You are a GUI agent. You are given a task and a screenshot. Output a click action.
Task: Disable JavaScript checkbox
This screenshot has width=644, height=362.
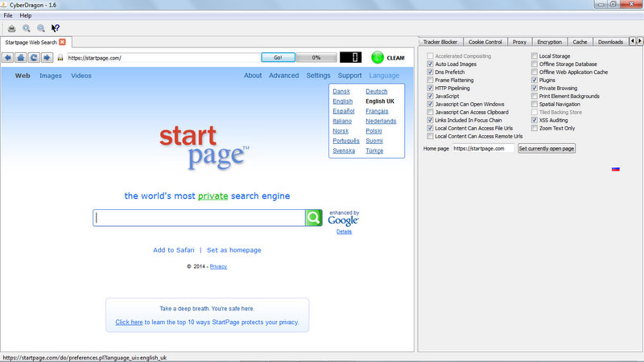tap(430, 96)
